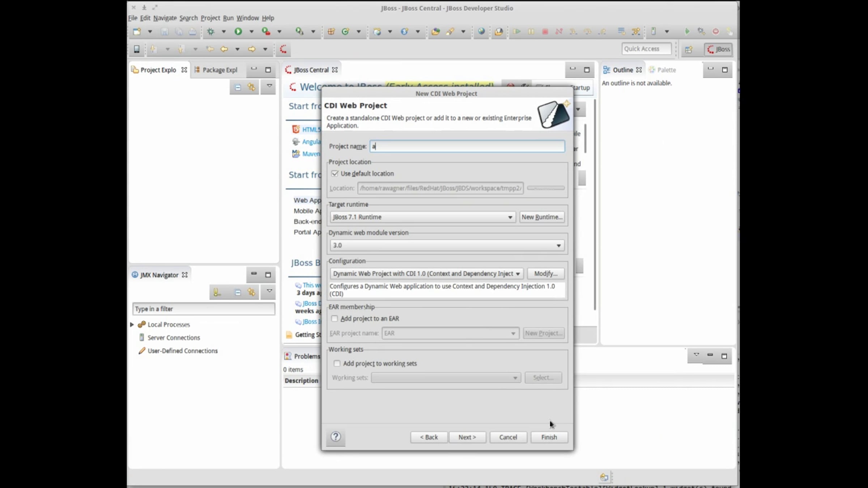The image size is (868, 488).
Task: Click the yellow Back navigation arrow
Action: (x=224, y=49)
